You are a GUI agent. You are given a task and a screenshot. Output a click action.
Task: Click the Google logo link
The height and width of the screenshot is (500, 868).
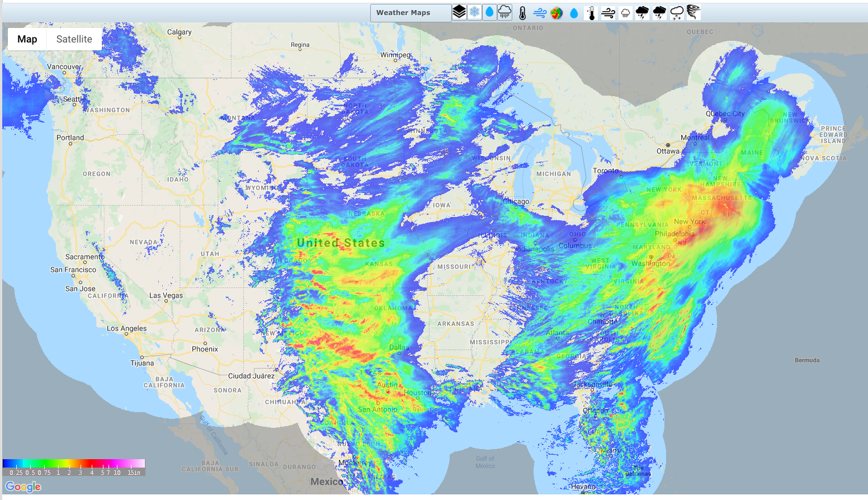coord(23,487)
